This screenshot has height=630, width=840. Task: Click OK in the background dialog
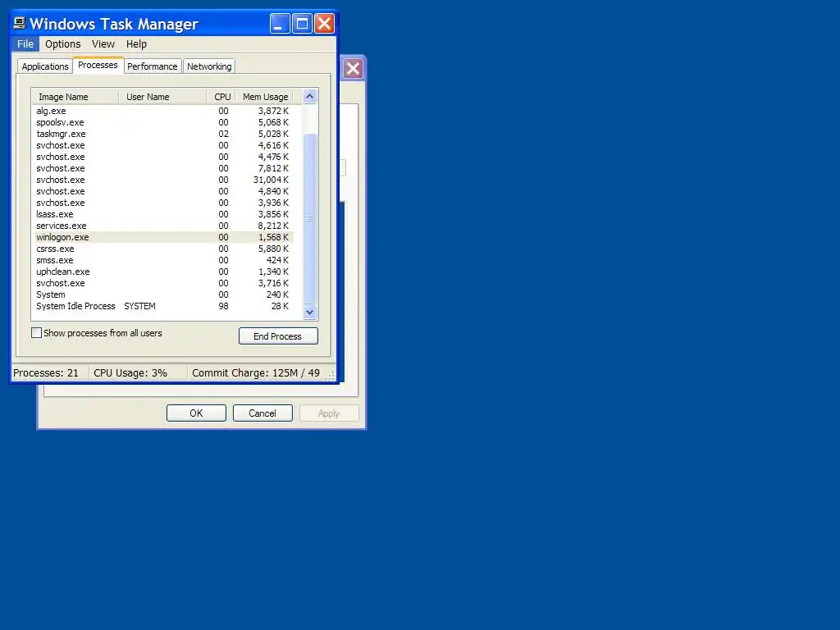point(196,413)
